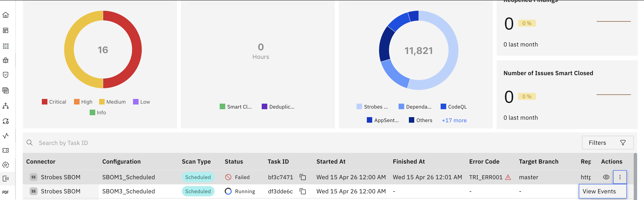644x200 pixels.
Task: Sort by the Status column header
Action: 234,161
